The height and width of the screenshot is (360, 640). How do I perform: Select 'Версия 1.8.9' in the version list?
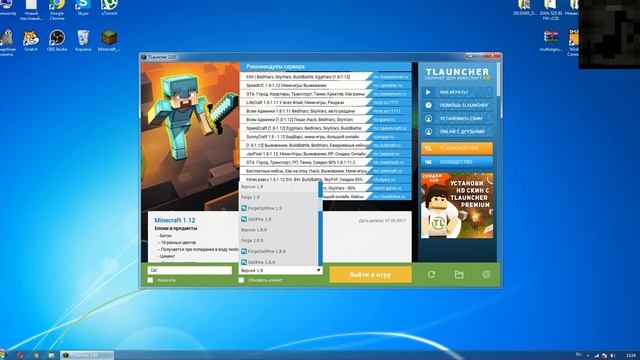tap(278, 230)
